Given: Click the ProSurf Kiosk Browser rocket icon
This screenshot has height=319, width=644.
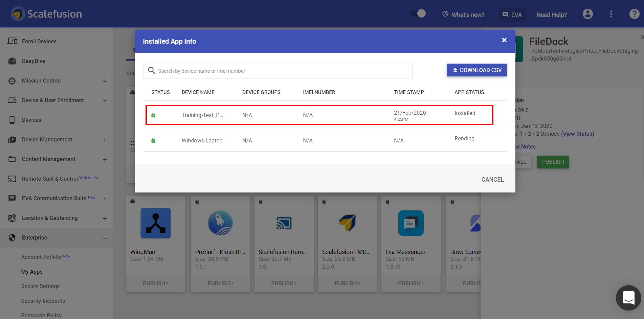Looking at the screenshot, I should [x=220, y=223].
